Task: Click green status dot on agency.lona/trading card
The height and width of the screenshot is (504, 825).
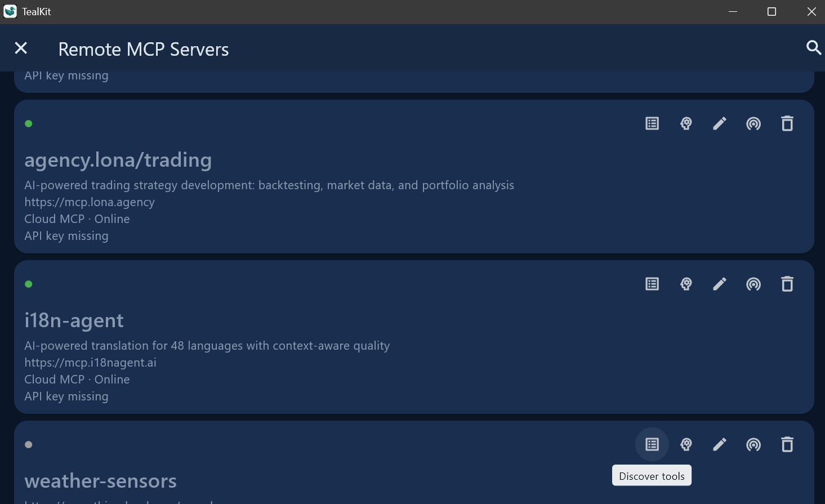Action: [x=29, y=123]
